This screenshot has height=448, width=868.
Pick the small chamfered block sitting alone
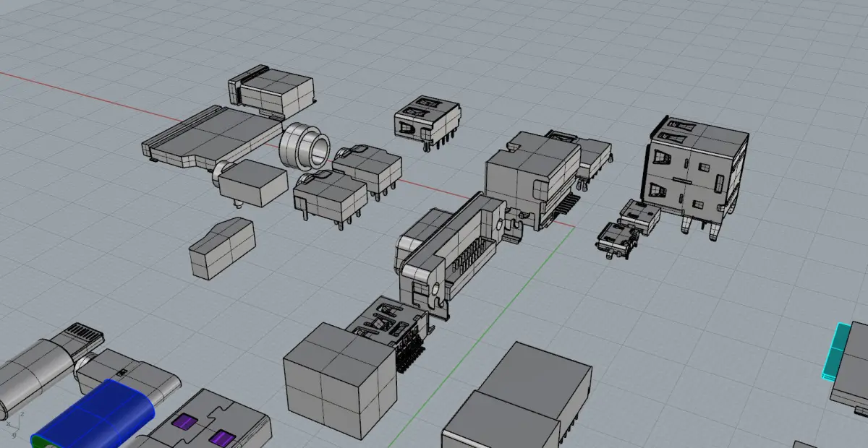click(222, 249)
